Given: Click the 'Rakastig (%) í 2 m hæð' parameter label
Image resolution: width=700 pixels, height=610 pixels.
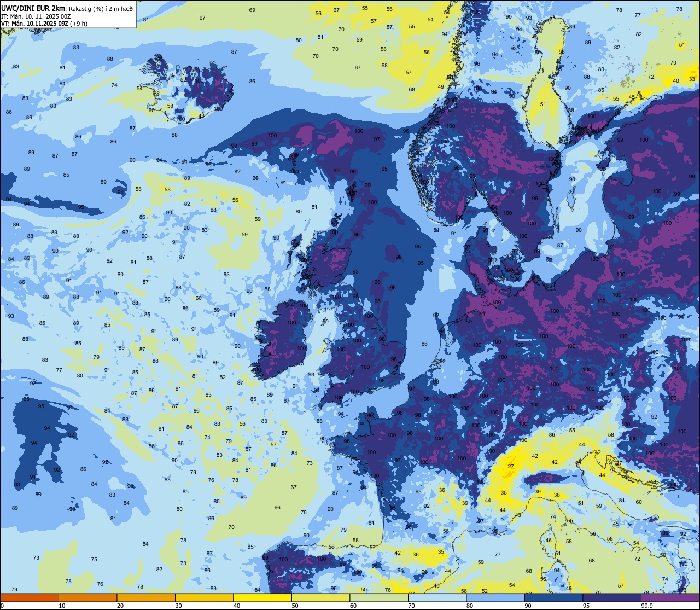Looking at the screenshot, I should pos(101,9).
